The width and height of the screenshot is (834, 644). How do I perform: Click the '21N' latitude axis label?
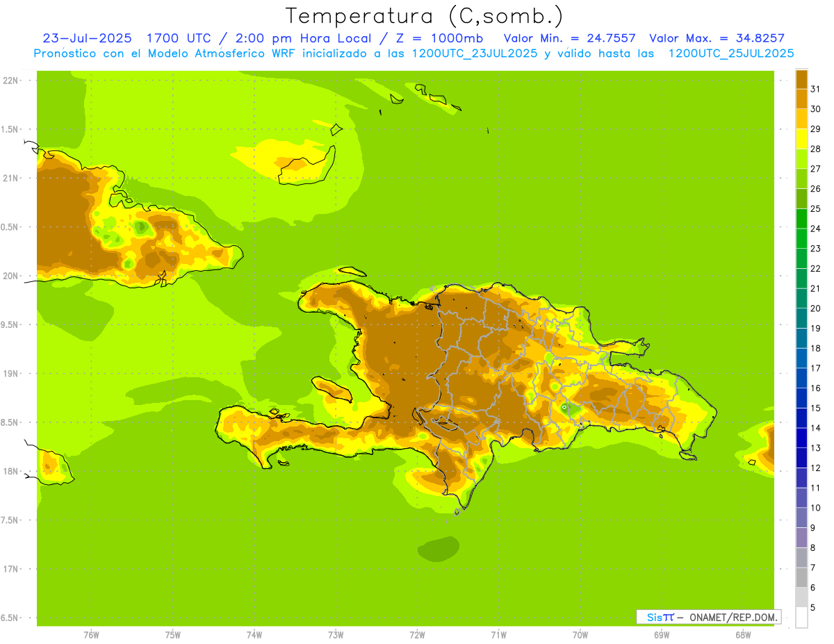pos(10,179)
